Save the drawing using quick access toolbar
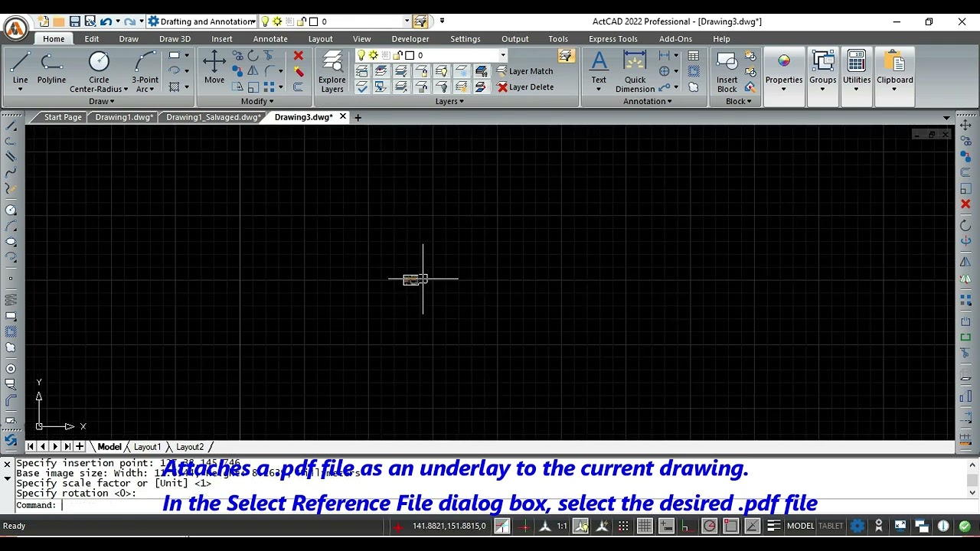Image resolution: width=980 pixels, height=551 pixels. 74,21
